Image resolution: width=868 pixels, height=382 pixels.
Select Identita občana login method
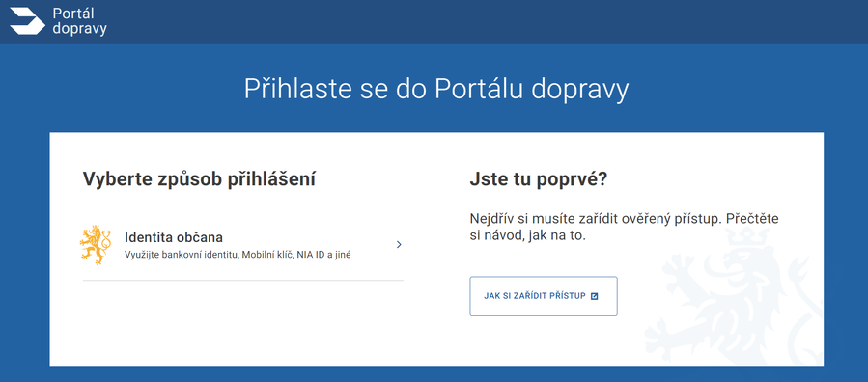coord(243,245)
